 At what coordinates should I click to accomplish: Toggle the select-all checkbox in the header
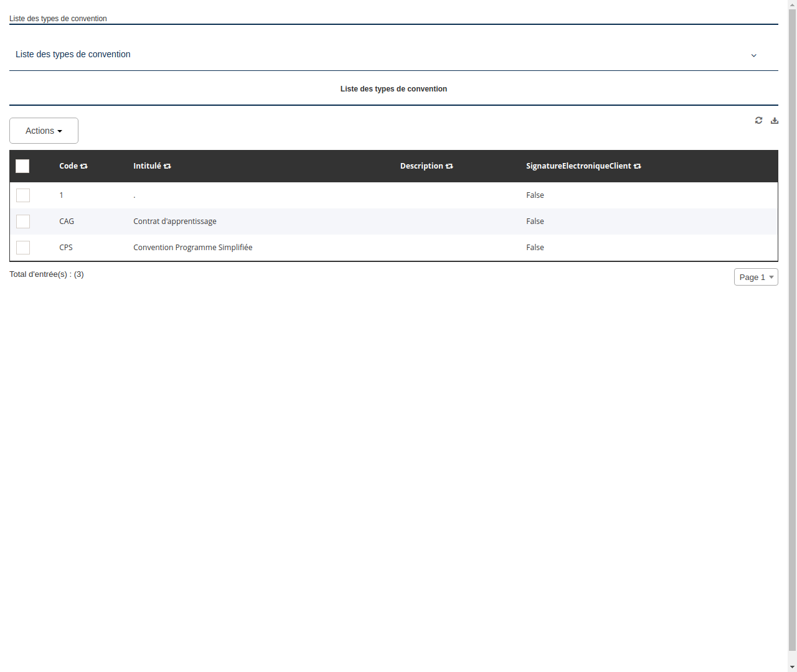click(22, 166)
